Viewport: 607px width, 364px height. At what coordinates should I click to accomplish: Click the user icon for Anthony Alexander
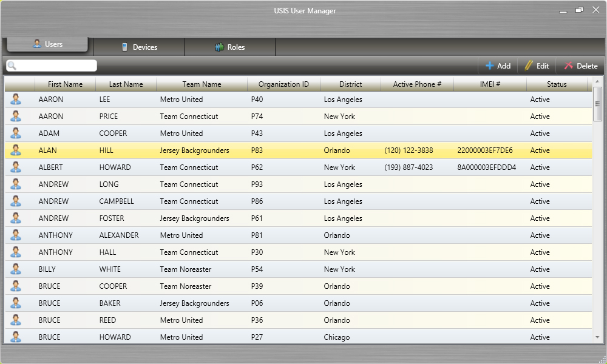click(x=16, y=235)
